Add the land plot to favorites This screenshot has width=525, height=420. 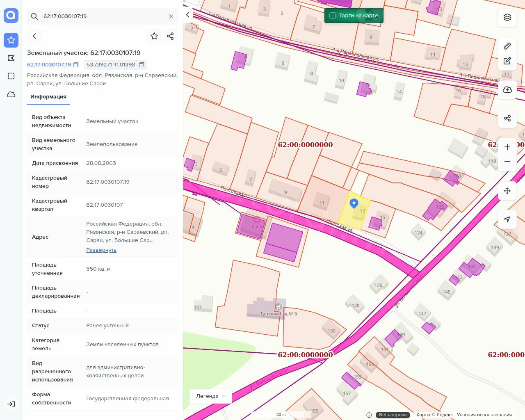click(x=154, y=36)
